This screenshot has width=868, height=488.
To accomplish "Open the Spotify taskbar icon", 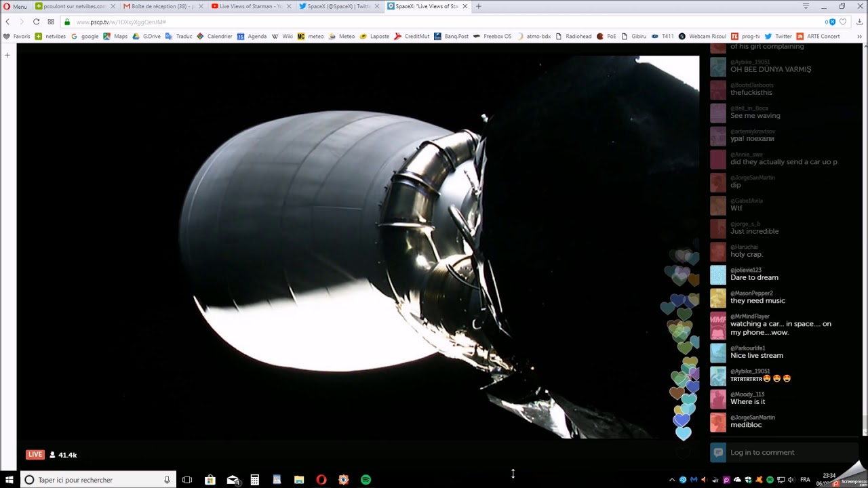I will pos(366,480).
